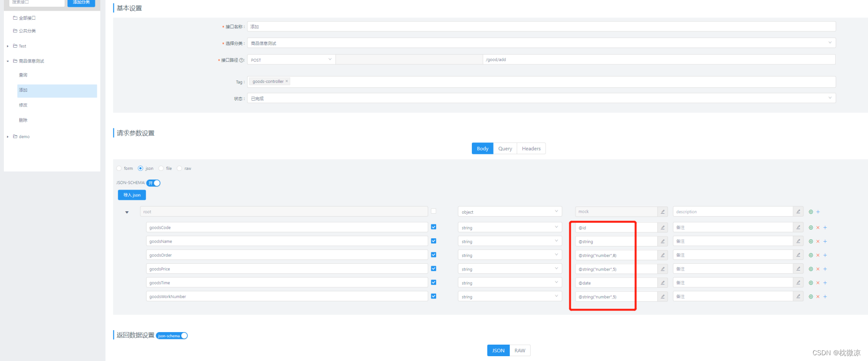The width and height of the screenshot is (868, 361).
Task: Click the /good/add path input field
Action: pos(659,60)
